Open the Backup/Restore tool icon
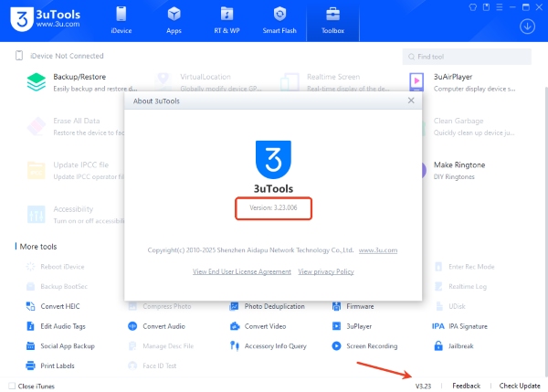 [x=37, y=82]
